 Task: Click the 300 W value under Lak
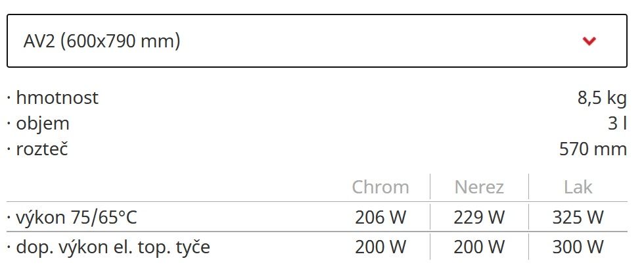coord(578,247)
